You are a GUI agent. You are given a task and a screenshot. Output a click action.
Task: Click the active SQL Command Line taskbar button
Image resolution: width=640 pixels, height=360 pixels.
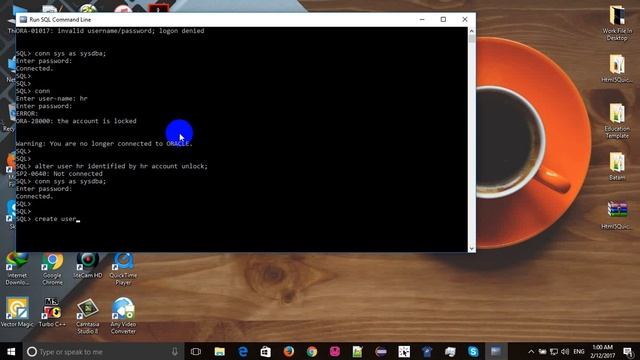496,351
